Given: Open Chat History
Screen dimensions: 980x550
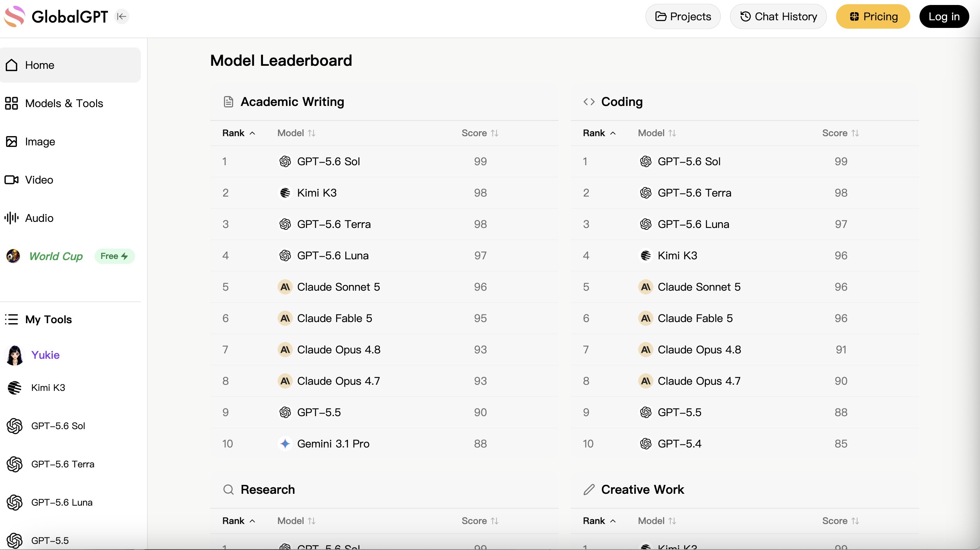Looking at the screenshot, I should (x=778, y=16).
